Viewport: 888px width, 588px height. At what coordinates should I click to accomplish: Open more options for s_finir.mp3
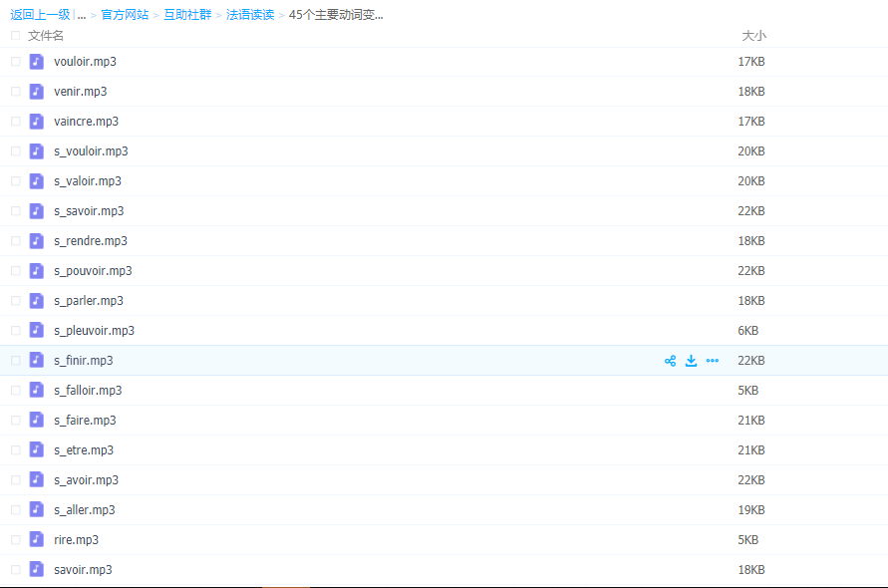click(713, 361)
